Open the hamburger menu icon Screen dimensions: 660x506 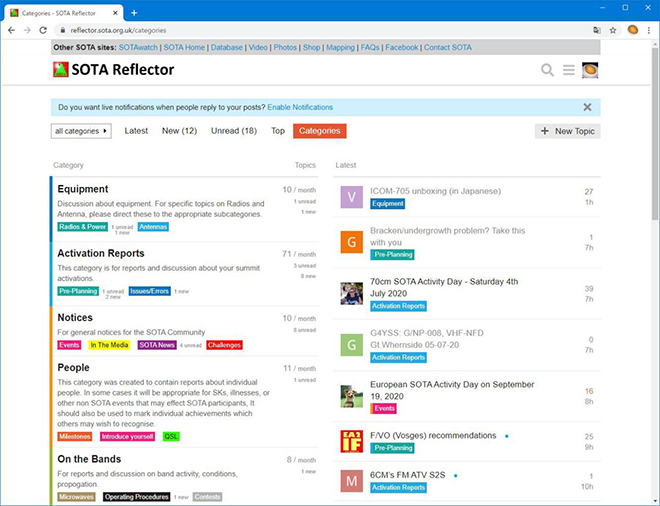coord(569,70)
